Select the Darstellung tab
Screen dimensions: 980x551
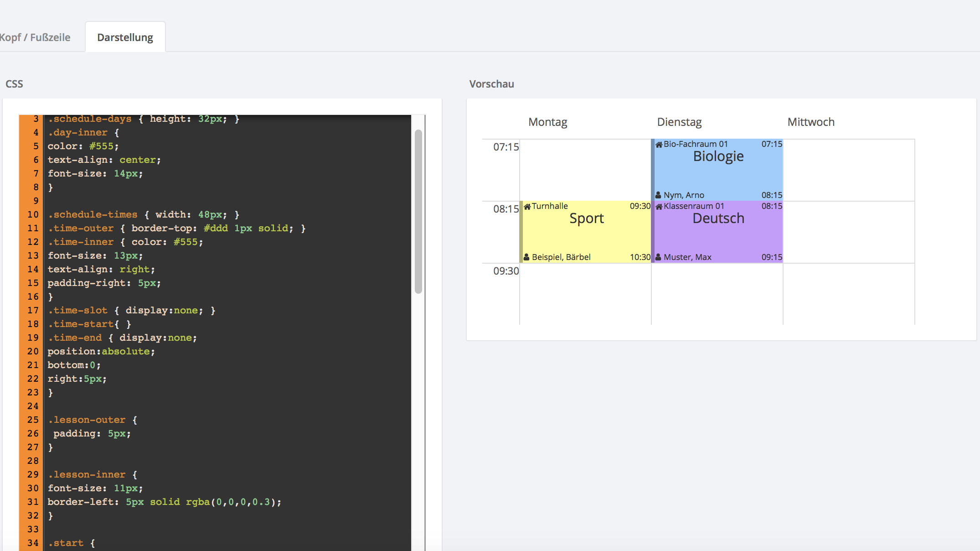click(125, 37)
